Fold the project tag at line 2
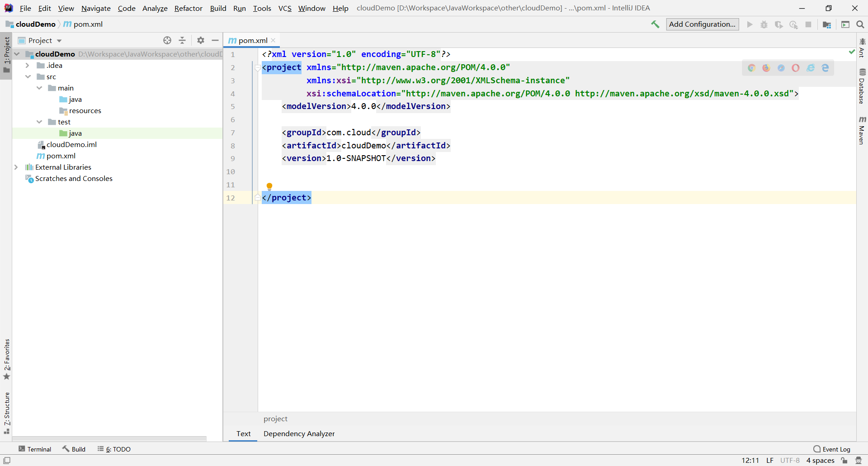This screenshot has height=466, width=868. [258, 68]
